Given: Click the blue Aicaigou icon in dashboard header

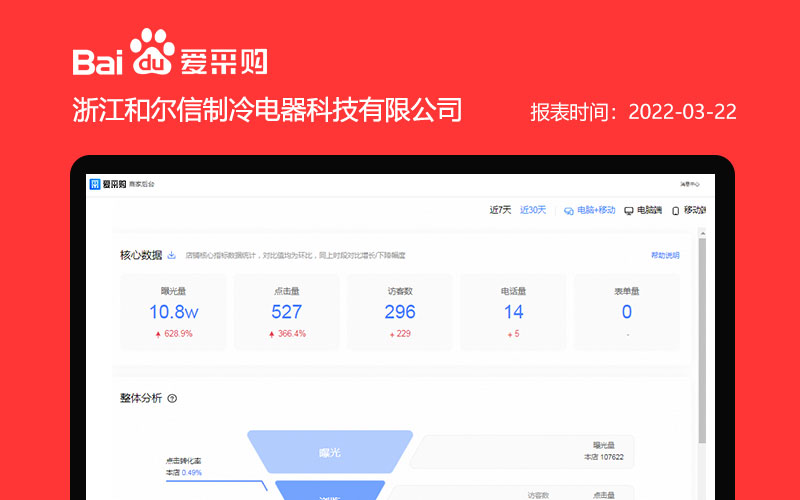Looking at the screenshot, I should [95, 184].
